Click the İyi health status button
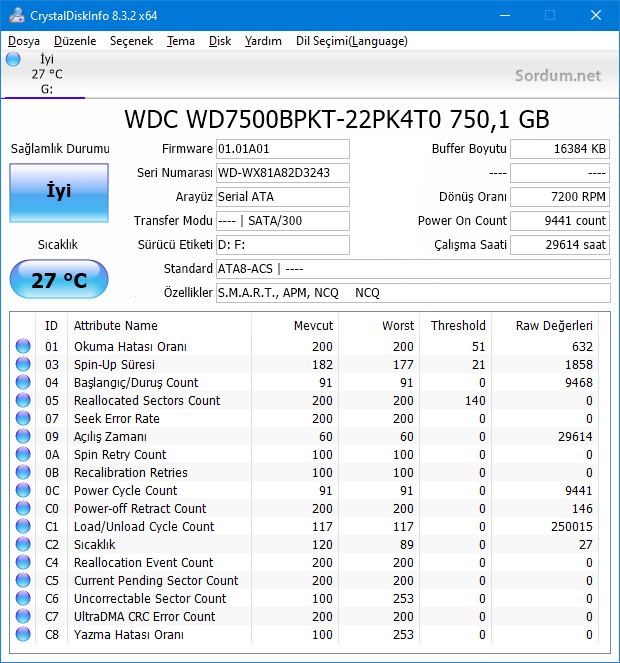This screenshot has width=620, height=663. coord(59,193)
